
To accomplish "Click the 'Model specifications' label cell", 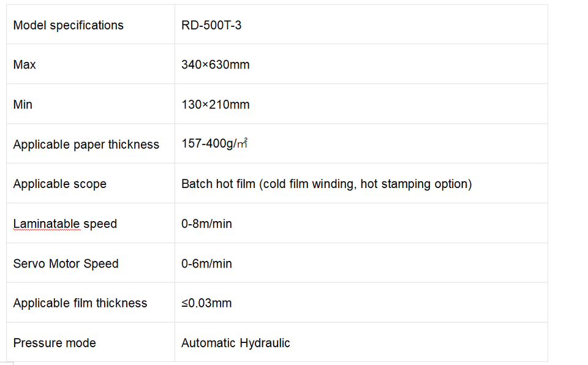I will pos(68,25).
